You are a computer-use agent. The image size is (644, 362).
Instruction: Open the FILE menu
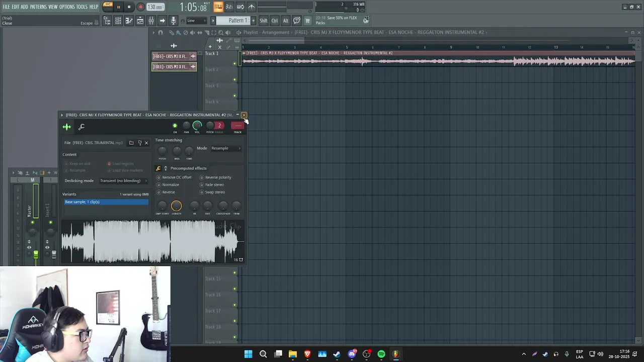tap(6, 7)
